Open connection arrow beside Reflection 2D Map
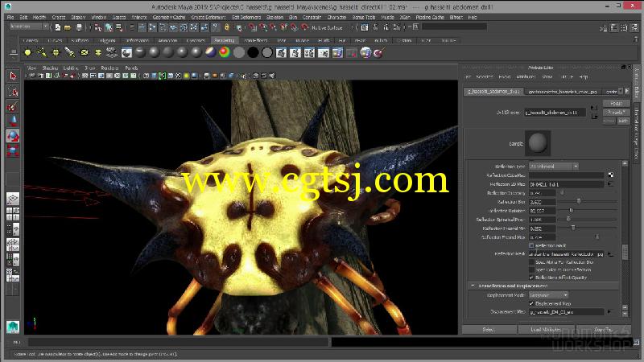 (x=611, y=184)
